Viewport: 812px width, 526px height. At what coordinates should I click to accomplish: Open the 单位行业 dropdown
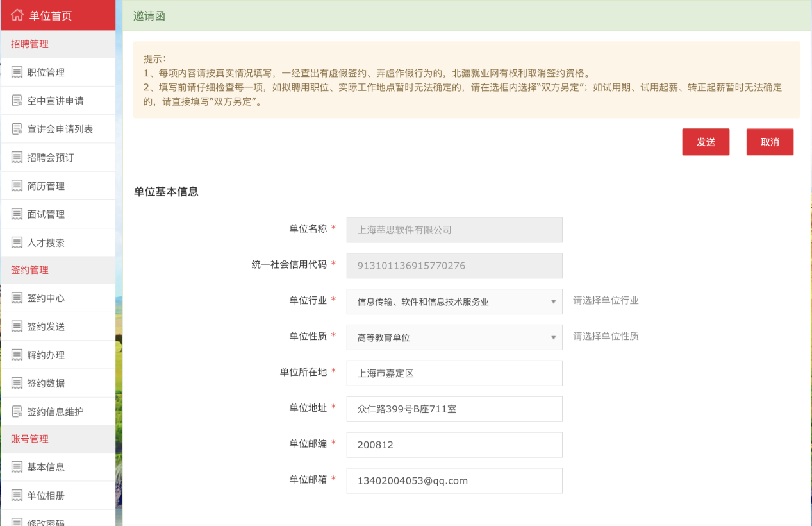[x=454, y=301]
